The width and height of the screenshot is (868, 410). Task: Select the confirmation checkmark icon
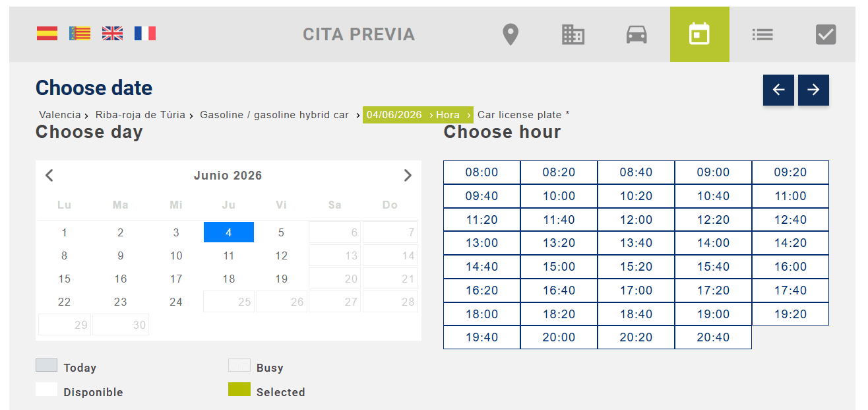pyautogui.click(x=826, y=34)
